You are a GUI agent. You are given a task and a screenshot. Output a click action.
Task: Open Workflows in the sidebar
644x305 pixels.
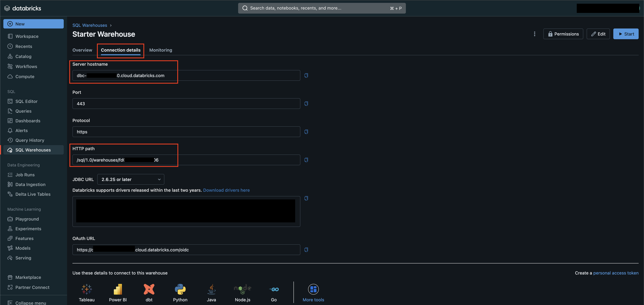[x=34, y=66]
